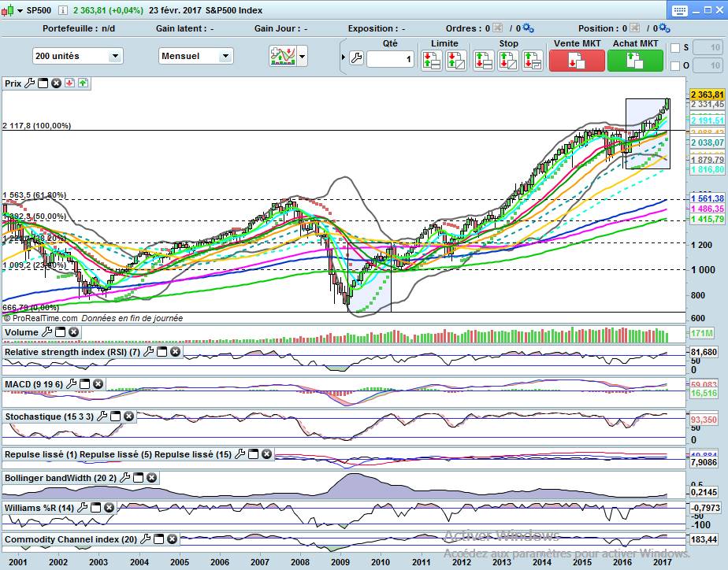The image size is (728, 570).
Task: Move Prix panel using the green arrow icon
Action: click(x=83, y=83)
